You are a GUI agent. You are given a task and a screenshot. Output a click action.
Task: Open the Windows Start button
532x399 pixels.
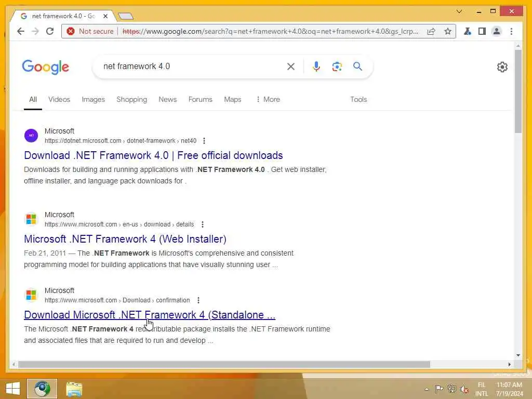click(x=12, y=389)
